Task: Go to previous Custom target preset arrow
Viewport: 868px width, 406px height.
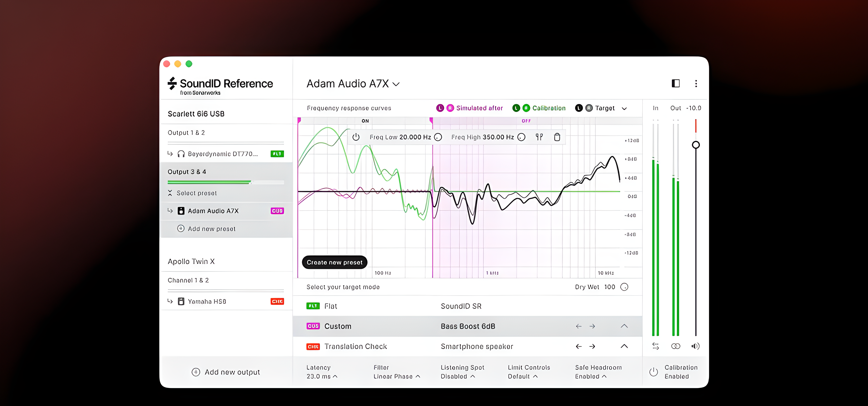Action: click(579, 326)
